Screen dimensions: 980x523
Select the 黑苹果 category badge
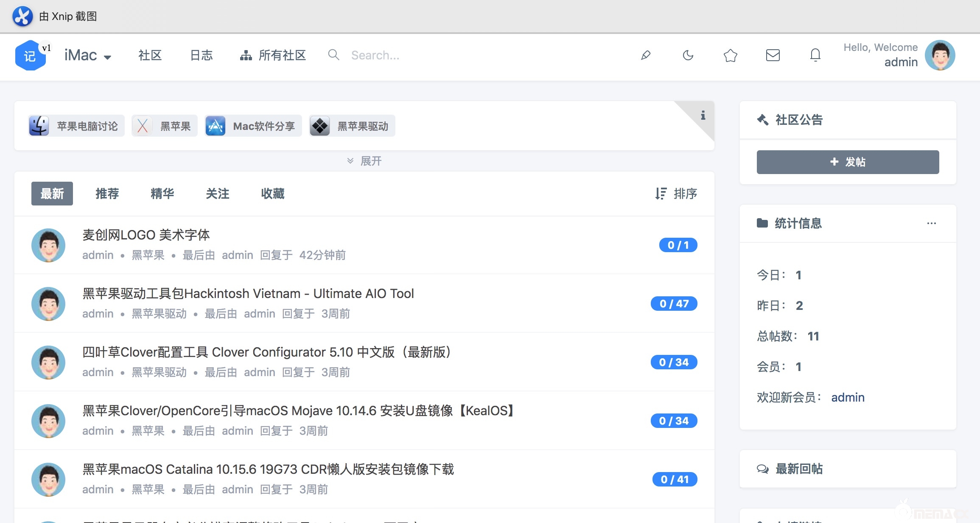tap(165, 126)
